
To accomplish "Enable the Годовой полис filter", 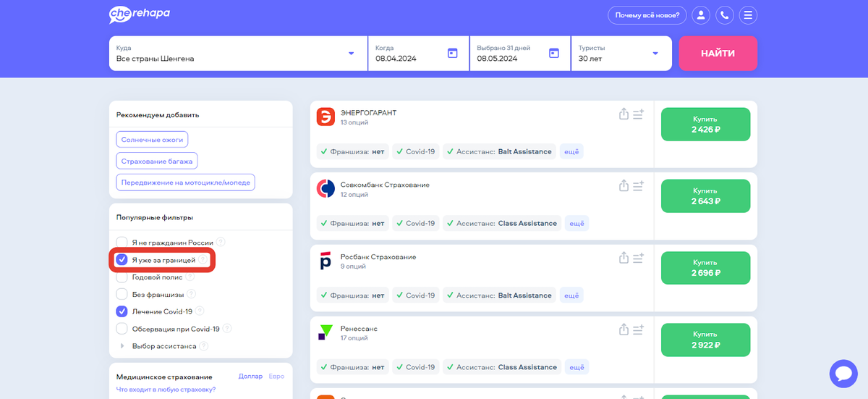I will 122,277.
